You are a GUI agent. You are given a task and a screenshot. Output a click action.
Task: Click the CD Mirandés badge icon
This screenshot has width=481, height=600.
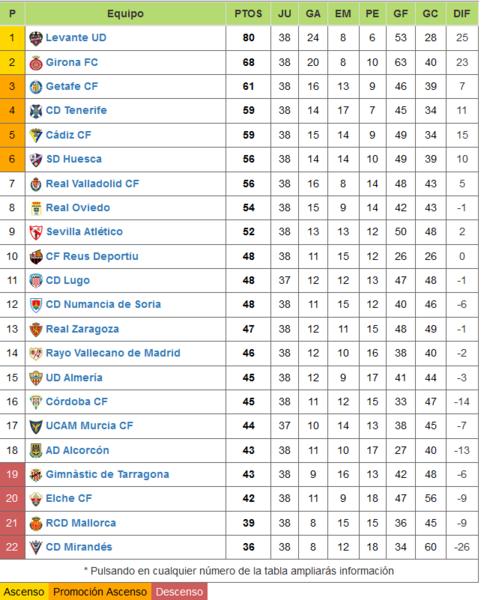tap(36, 548)
